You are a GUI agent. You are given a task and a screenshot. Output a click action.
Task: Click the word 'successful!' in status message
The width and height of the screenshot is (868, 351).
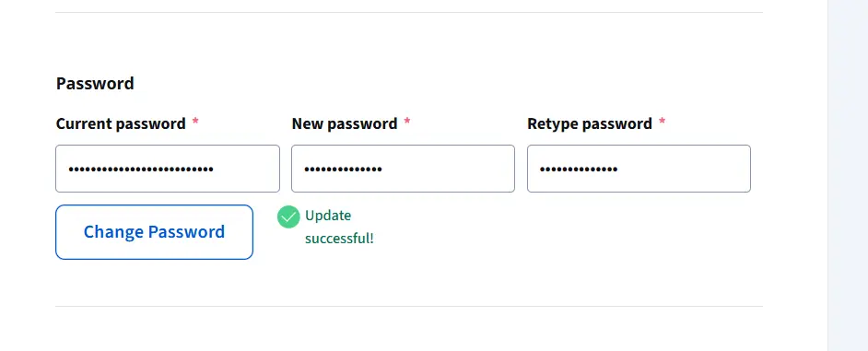[339, 239]
